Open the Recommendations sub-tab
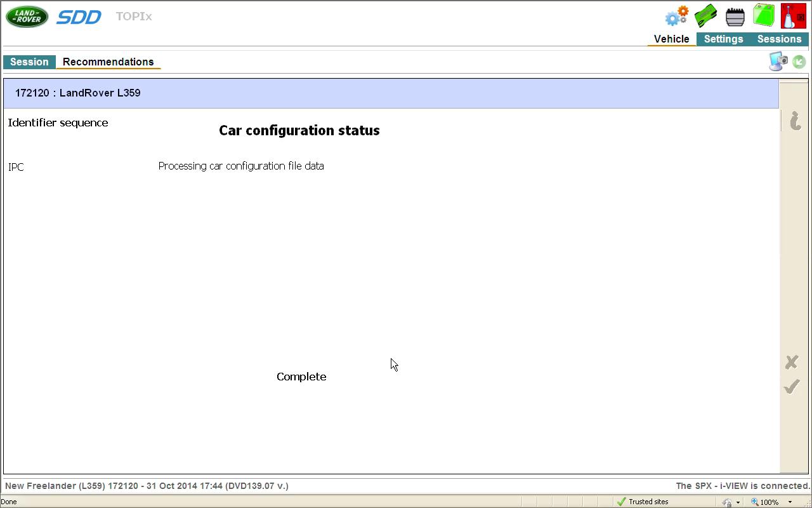 click(108, 62)
